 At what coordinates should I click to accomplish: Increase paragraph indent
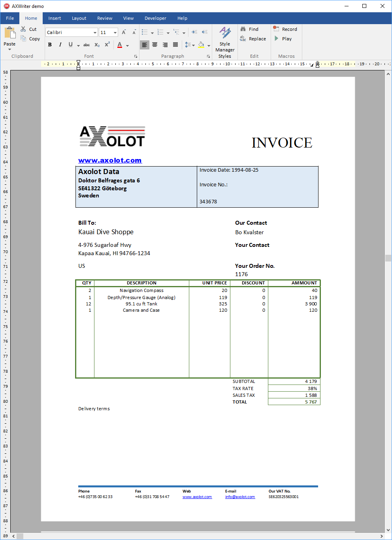[x=194, y=32]
